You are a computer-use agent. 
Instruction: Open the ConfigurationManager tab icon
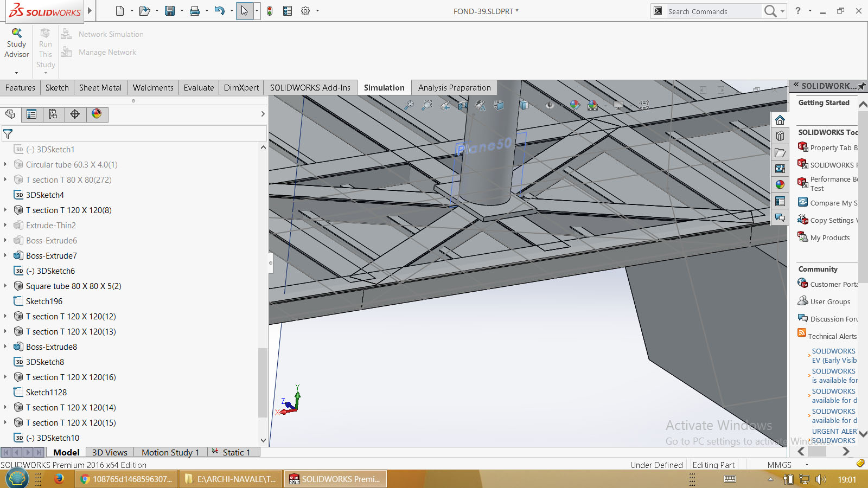[x=53, y=114]
